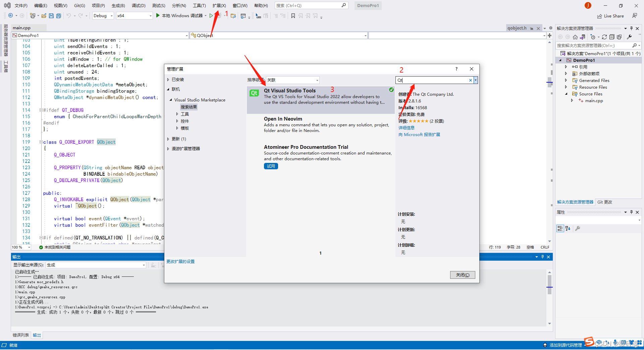Collapse the class QObject code region toggle

click(41, 142)
